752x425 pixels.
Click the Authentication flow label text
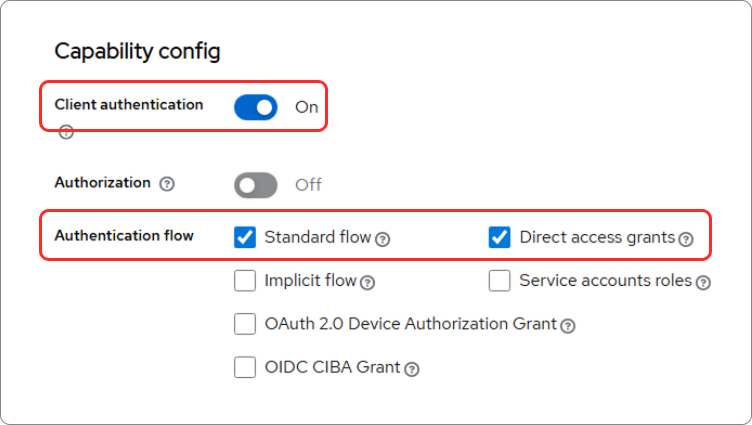pos(123,236)
